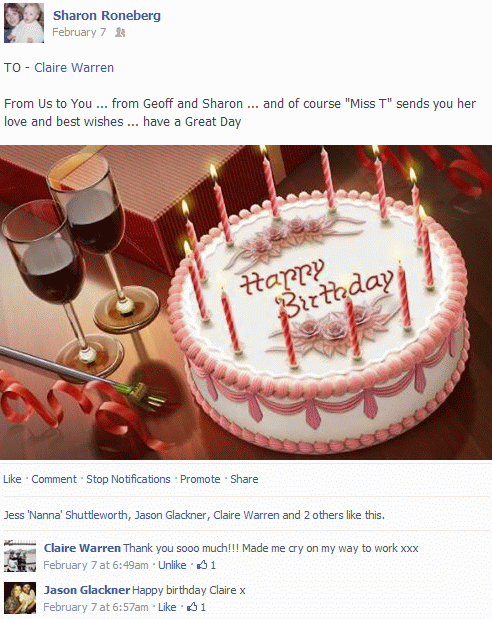Unlike Claire Warren's comment

pyautogui.click(x=172, y=565)
